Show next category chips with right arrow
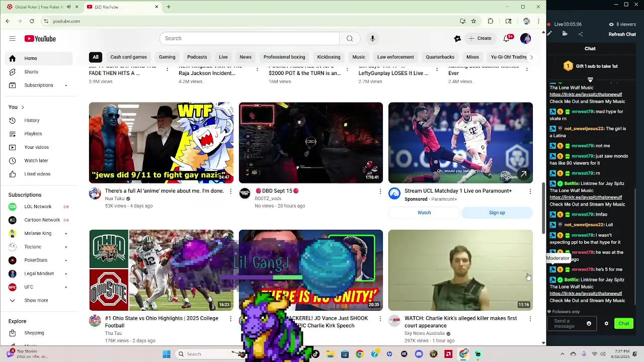 point(531,57)
